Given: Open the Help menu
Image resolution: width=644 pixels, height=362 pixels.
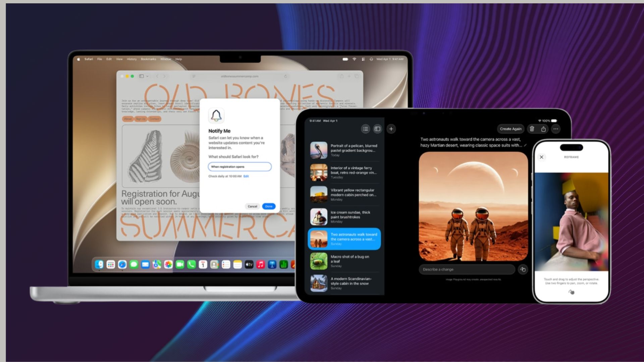Looking at the screenshot, I should point(179,59).
